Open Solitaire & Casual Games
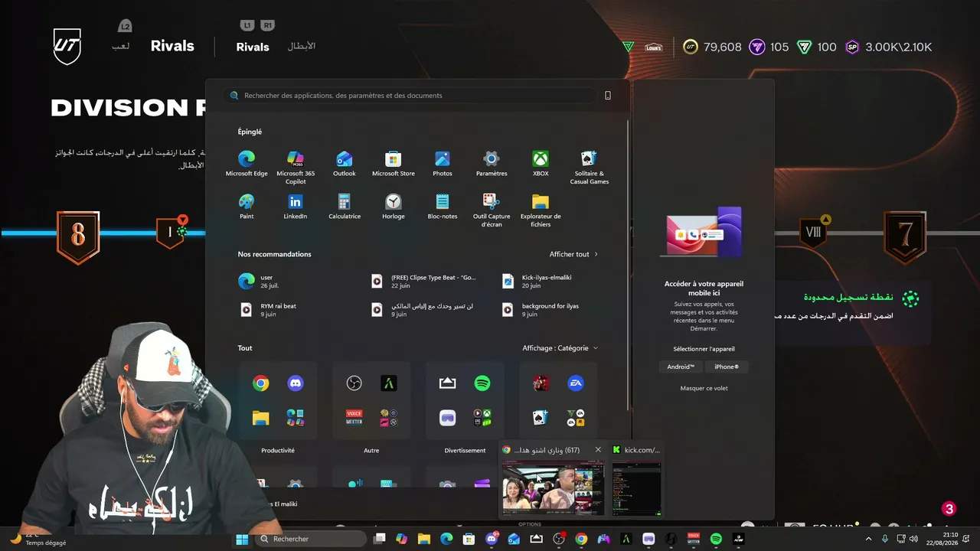 coord(590,168)
